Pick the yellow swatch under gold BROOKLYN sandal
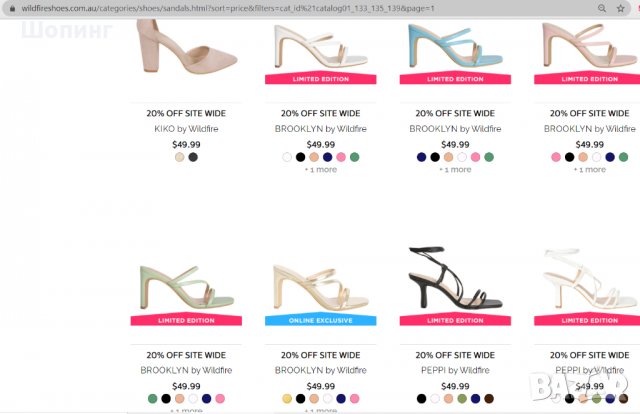Viewport: 640px width, 414px height. [287, 398]
